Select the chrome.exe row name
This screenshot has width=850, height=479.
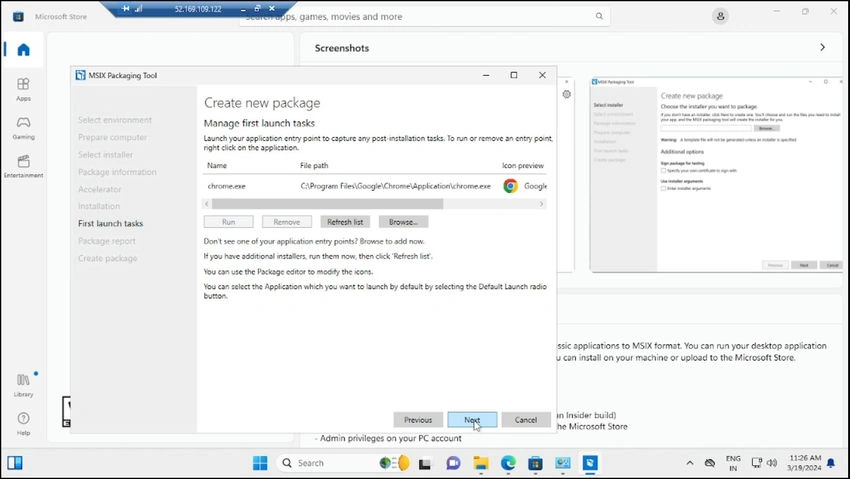pyautogui.click(x=227, y=186)
